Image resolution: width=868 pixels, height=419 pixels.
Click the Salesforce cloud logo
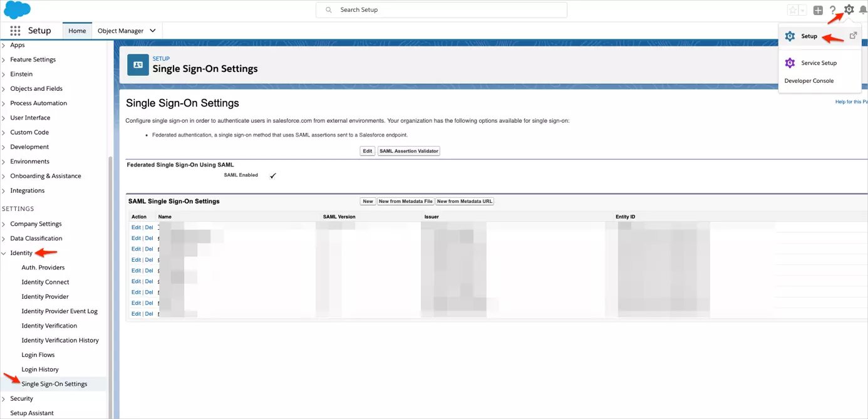click(16, 9)
